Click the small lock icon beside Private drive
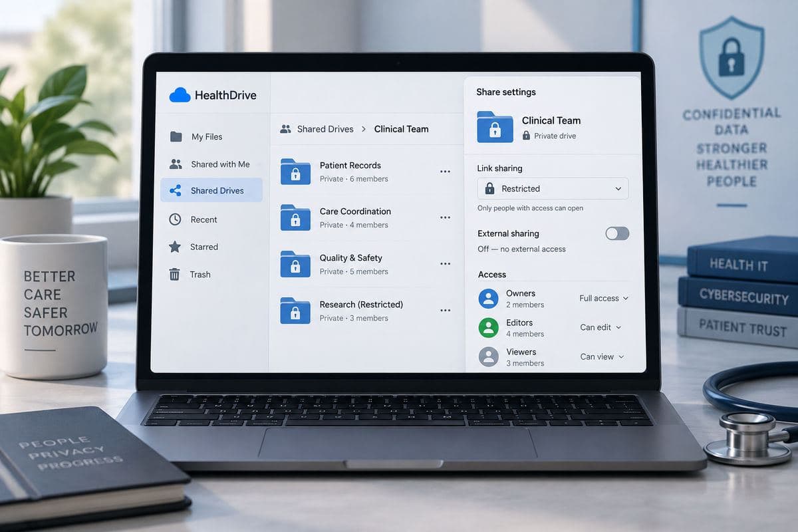 (x=527, y=136)
